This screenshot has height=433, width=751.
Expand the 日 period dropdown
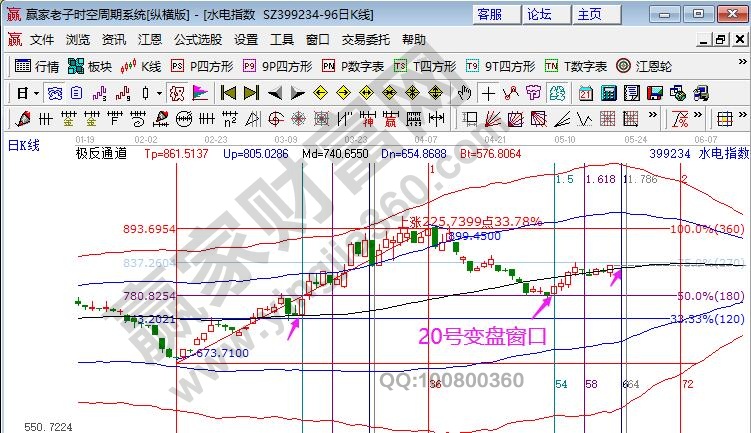[29, 93]
